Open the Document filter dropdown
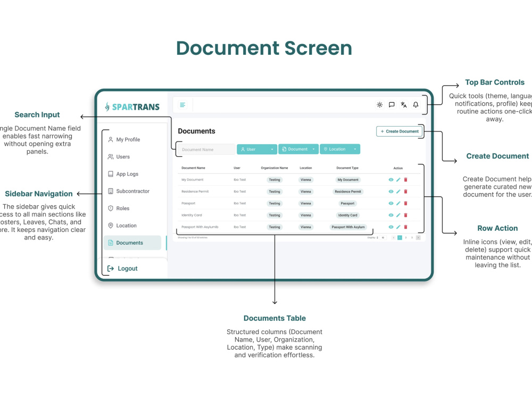The height and width of the screenshot is (399, 532). tap(298, 149)
